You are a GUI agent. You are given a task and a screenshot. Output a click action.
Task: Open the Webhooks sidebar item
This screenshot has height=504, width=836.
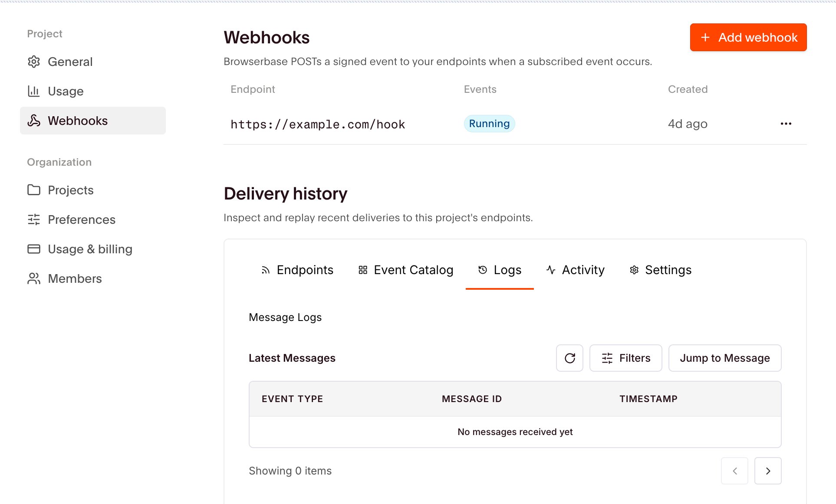pyautogui.click(x=93, y=121)
